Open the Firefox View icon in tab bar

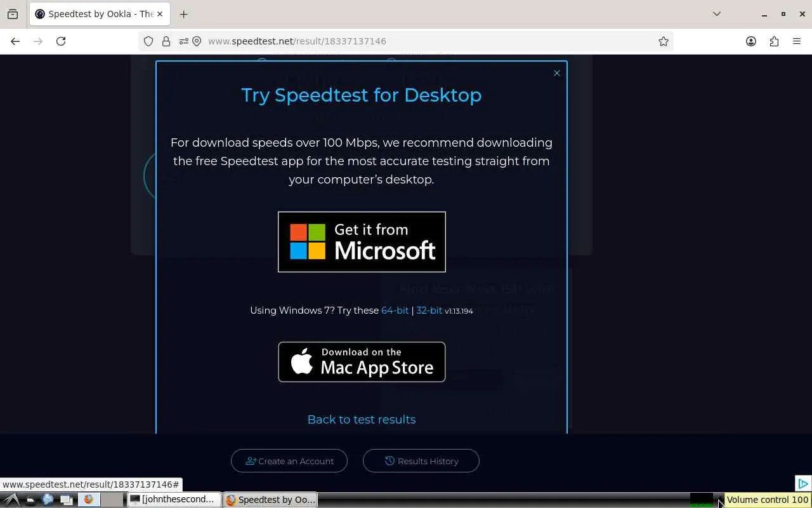pyautogui.click(x=13, y=14)
